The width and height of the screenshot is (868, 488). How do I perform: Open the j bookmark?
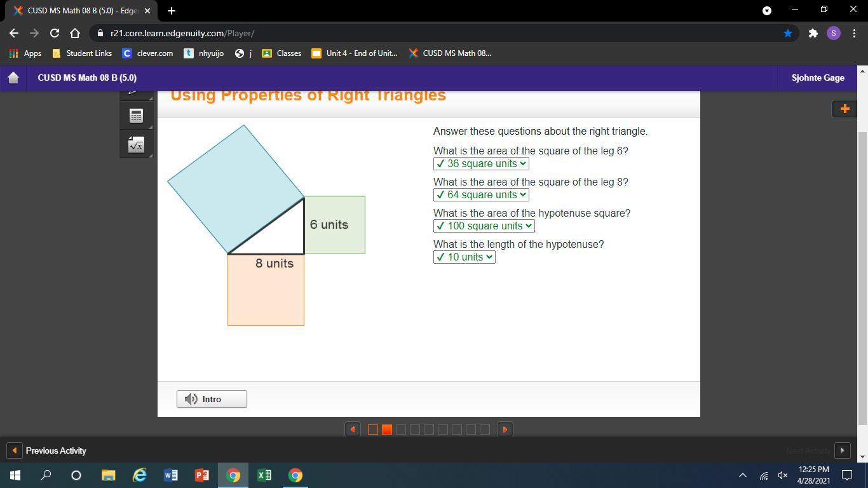click(x=243, y=53)
